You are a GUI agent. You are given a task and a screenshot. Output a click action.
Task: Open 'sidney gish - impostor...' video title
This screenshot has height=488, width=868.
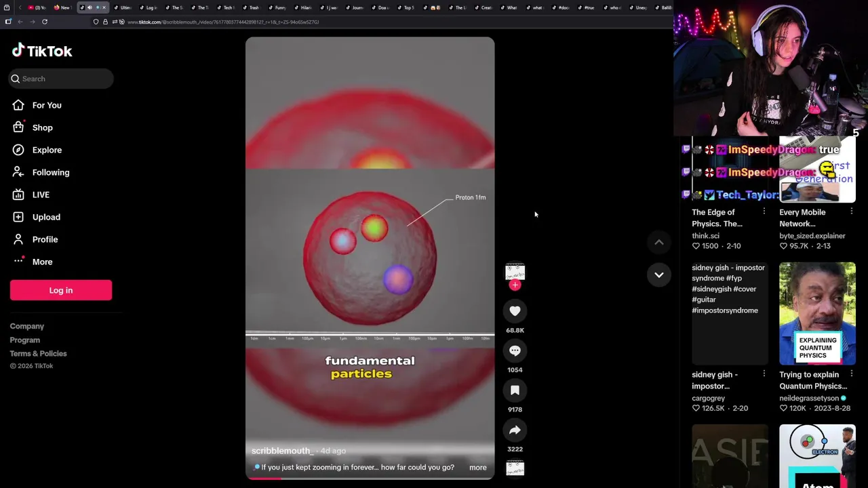(x=715, y=380)
